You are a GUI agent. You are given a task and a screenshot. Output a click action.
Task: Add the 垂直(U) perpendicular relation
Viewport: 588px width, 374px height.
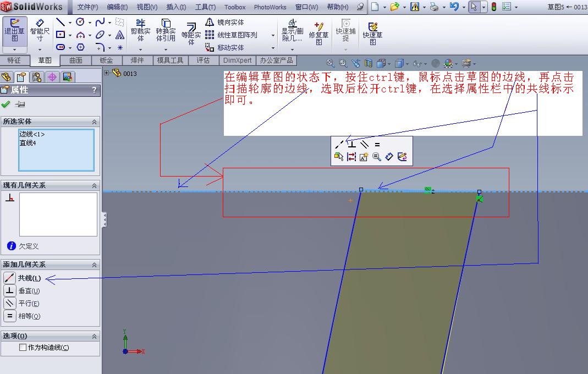tap(22, 291)
